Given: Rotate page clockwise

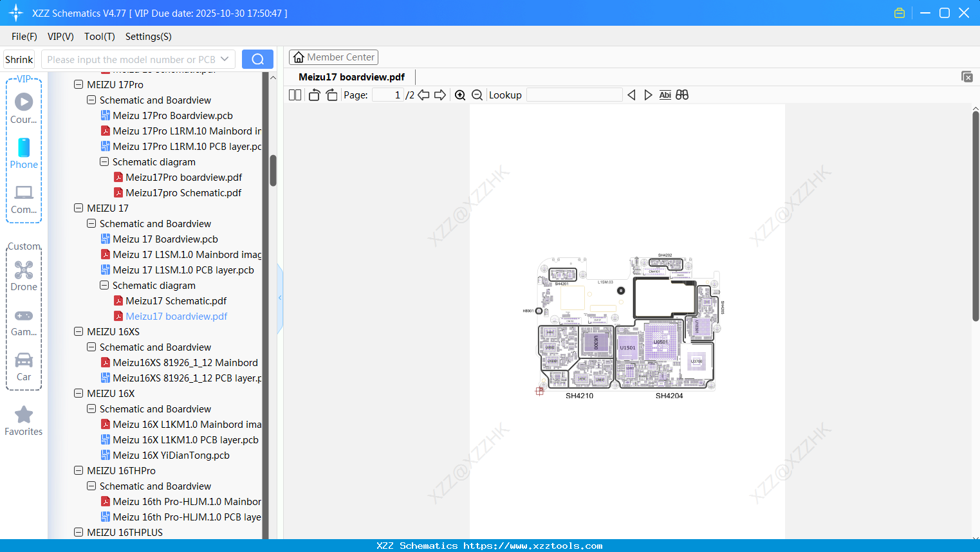Looking at the screenshot, I should pyautogui.click(x=331, y=95).
